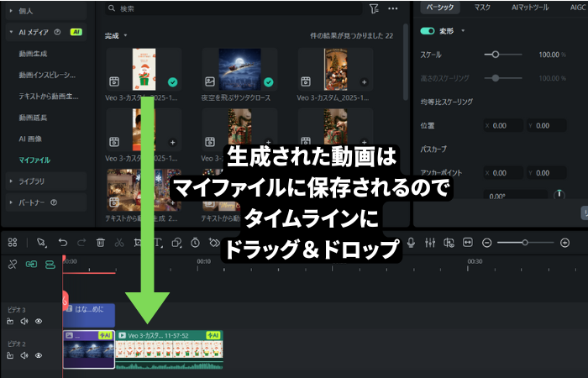The image size is (588, 378).
Task: Collapse the AI メディア section
Action: [x=11, y=32]
